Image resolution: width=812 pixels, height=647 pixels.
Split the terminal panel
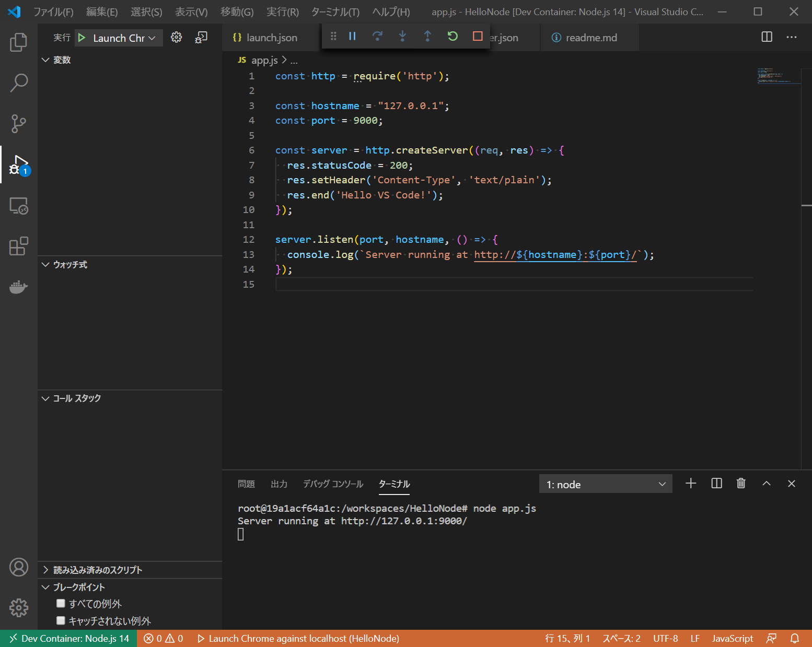pyautogui.click(x=717, y=484)
